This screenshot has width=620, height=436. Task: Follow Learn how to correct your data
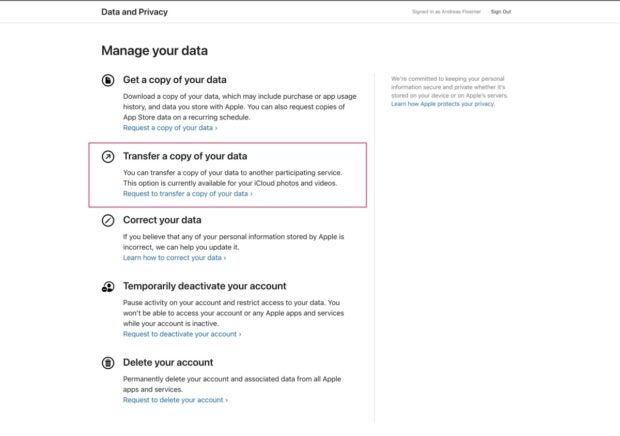174,258
